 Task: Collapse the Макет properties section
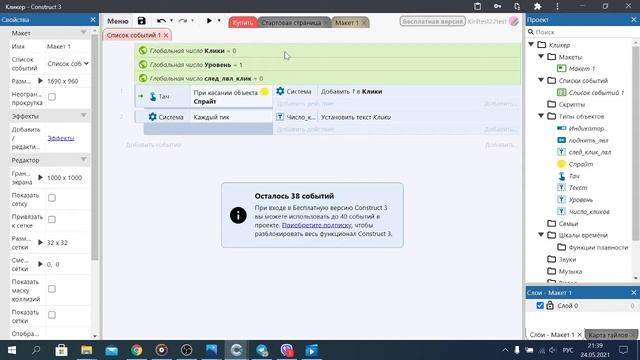pyautogui.click(x=84, y=33)
